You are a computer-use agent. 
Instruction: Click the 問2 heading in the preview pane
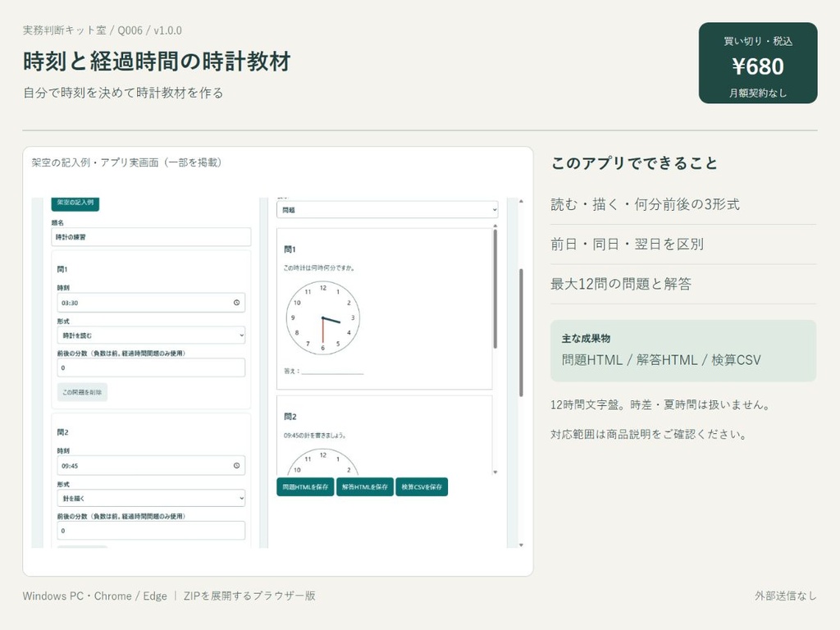[290, 416]
